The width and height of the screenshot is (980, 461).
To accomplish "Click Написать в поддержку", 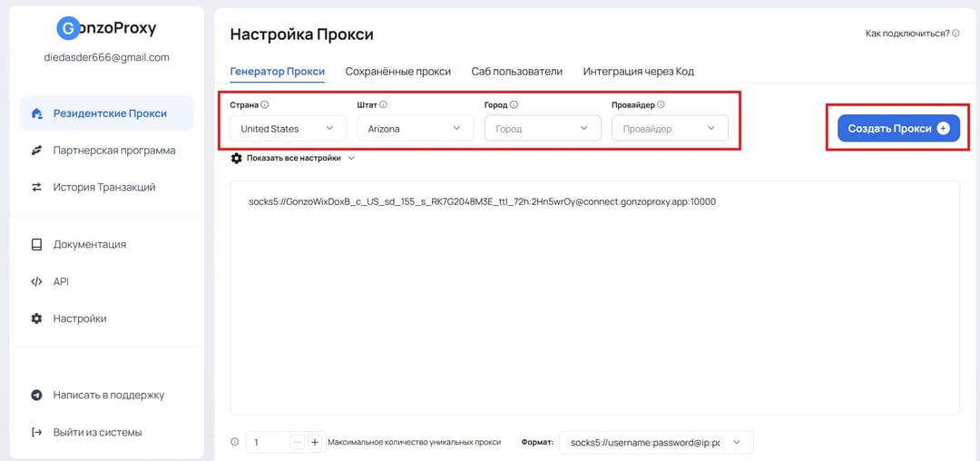I will click(x=109, y=396).
